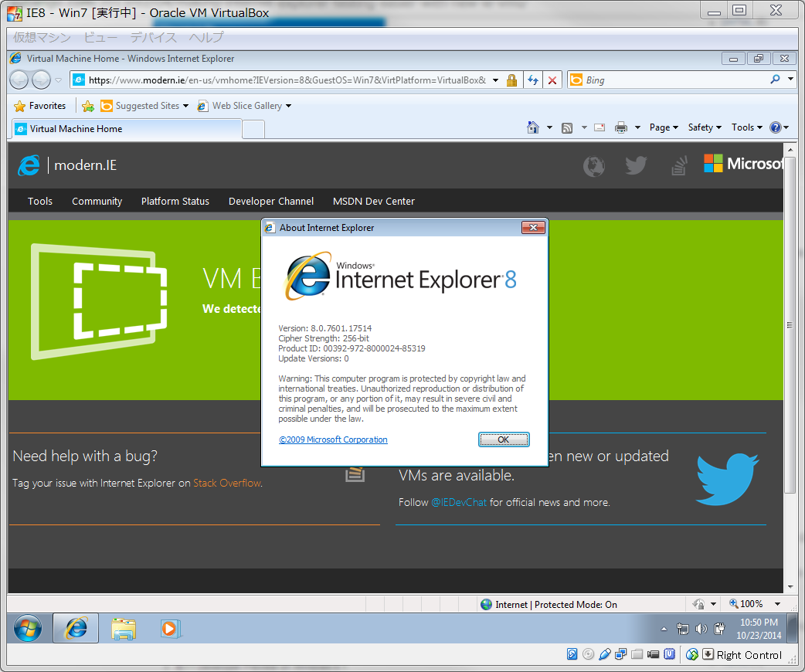Click the IE forward navigation button

point(41,80)
